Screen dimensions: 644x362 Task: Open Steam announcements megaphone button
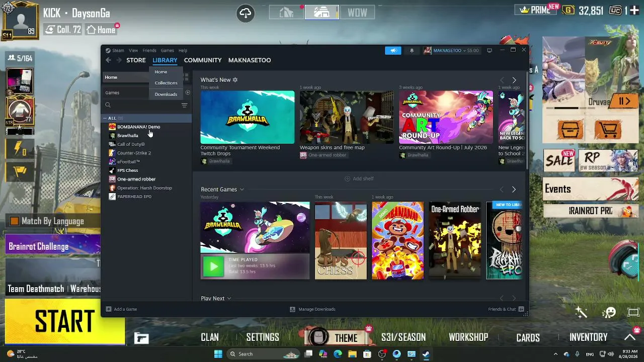click(x=393, y=50)
